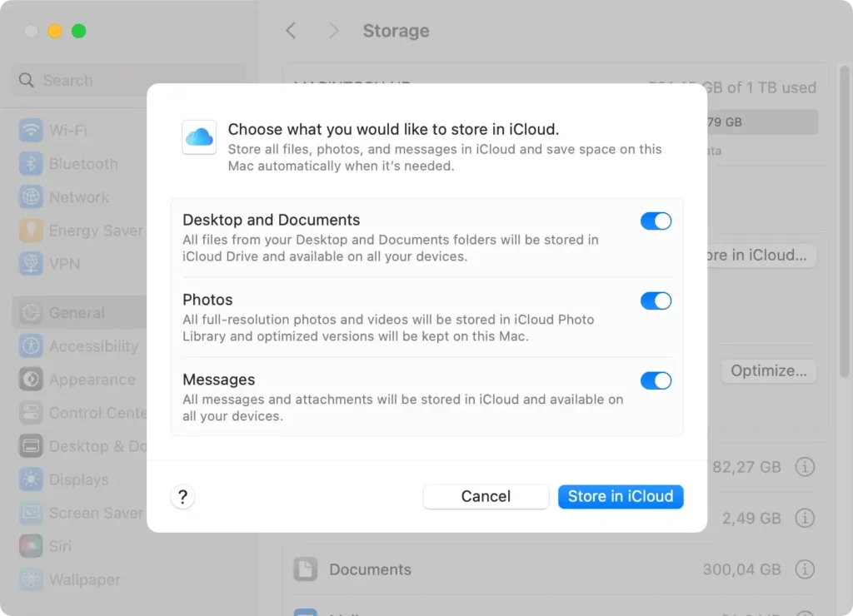Go forward with the right chevron

[333, 31]
